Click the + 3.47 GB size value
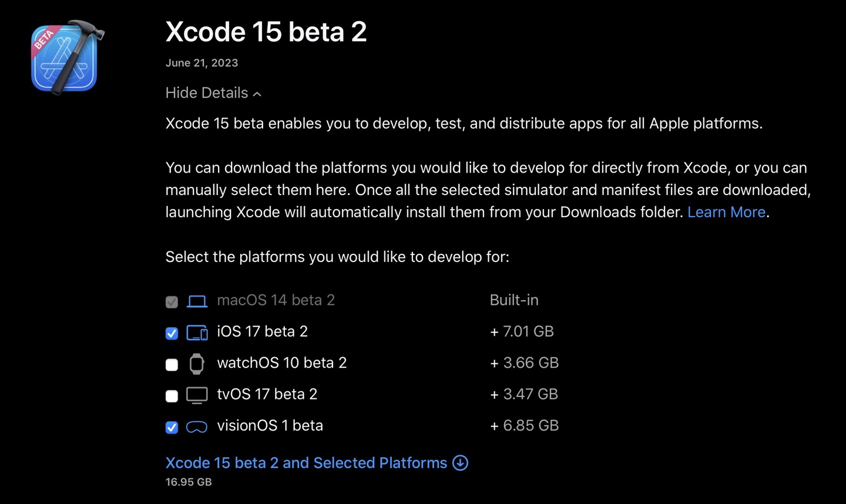846x504 pixels. pyautogui.click(x=524, y=394)
